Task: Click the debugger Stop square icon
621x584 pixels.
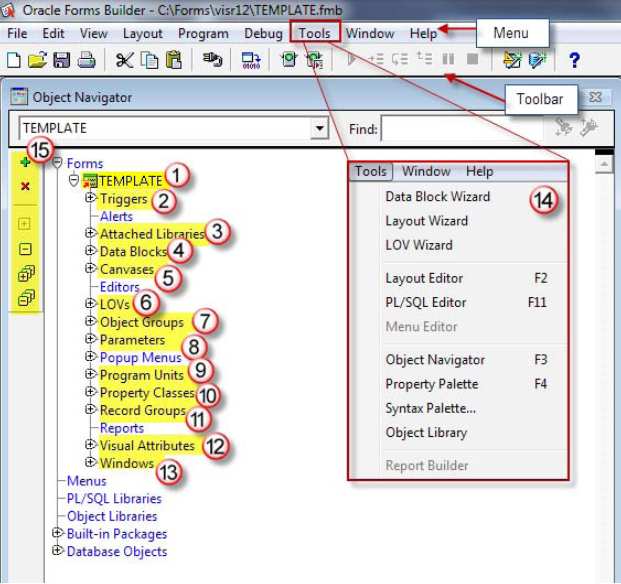Action: click(472, 59)
